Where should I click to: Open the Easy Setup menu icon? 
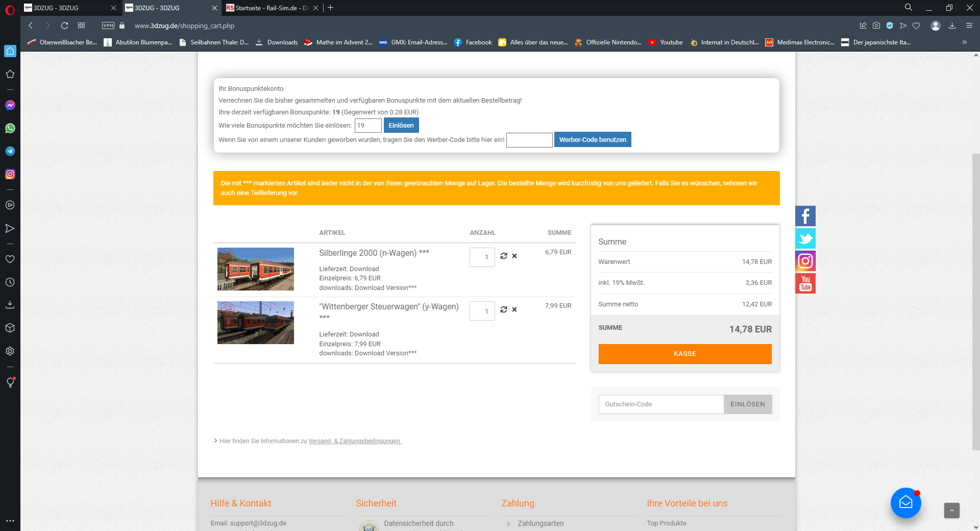coord(969,26)
